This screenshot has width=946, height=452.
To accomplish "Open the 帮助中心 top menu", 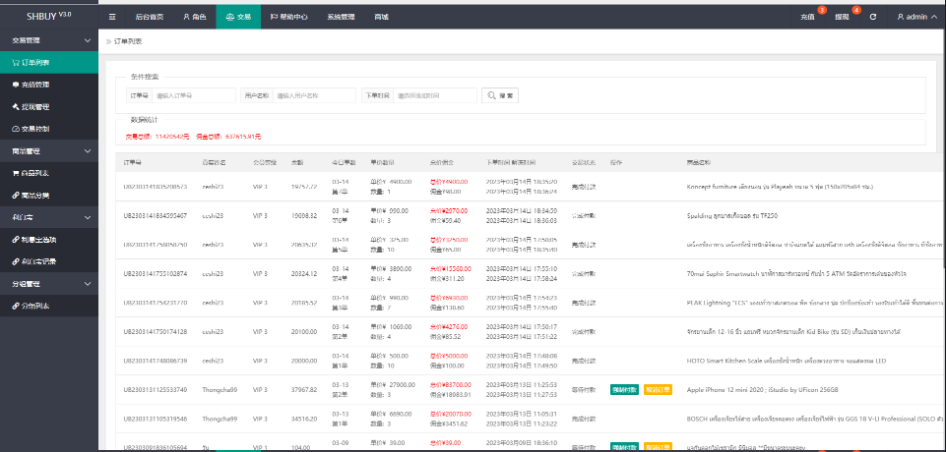I will tap(289, 17).
